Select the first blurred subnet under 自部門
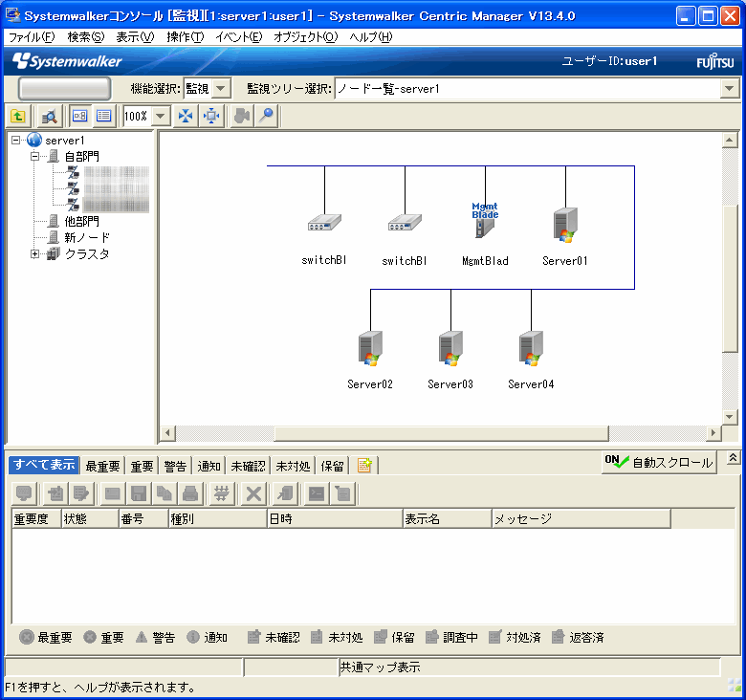The height and width of the screenshot is (700, 746). 116,173
